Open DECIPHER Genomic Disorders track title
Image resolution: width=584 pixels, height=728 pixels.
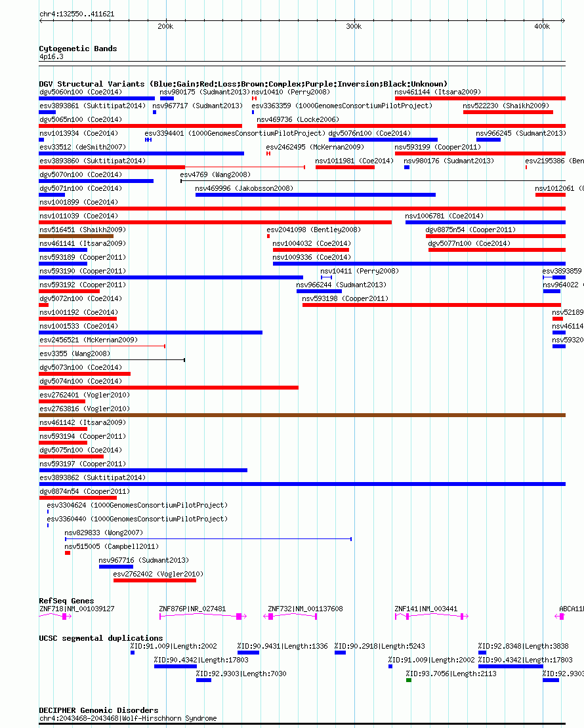click(x=98, y=710)
